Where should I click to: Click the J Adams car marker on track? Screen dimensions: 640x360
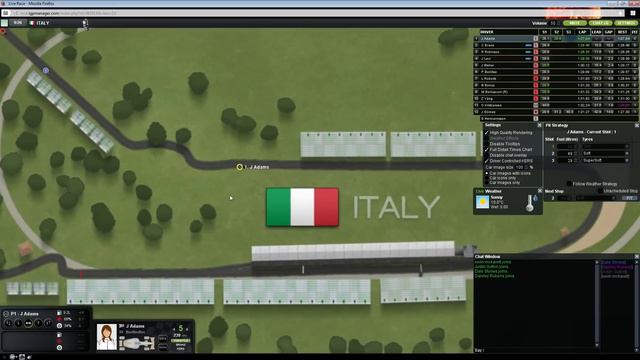click(240, 167)
